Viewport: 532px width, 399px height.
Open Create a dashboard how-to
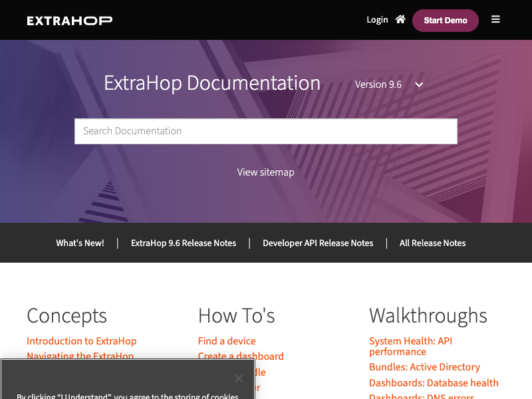click(x=241, y=356)
